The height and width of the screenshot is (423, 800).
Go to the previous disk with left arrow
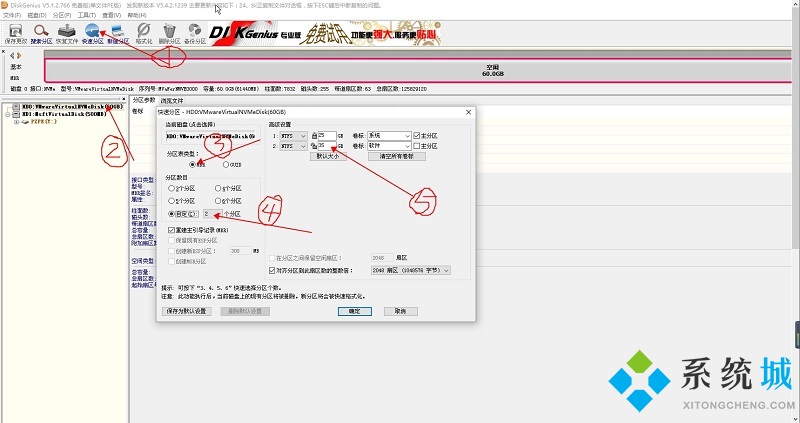click(12, 56)
